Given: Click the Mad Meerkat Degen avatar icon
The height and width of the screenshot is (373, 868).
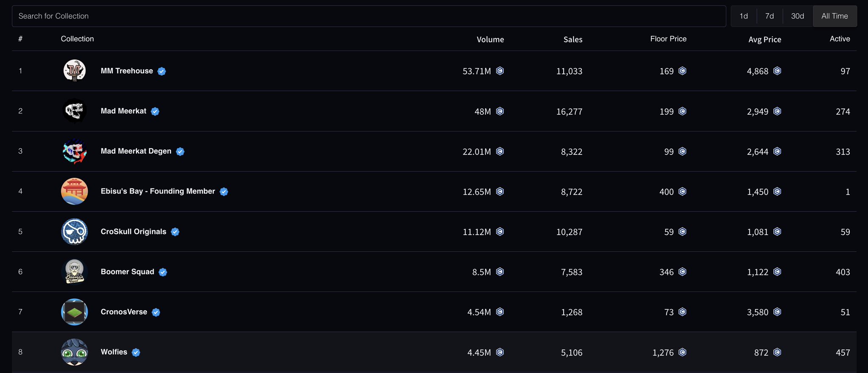Looking at the screenshot, I should tap(75, 151).
